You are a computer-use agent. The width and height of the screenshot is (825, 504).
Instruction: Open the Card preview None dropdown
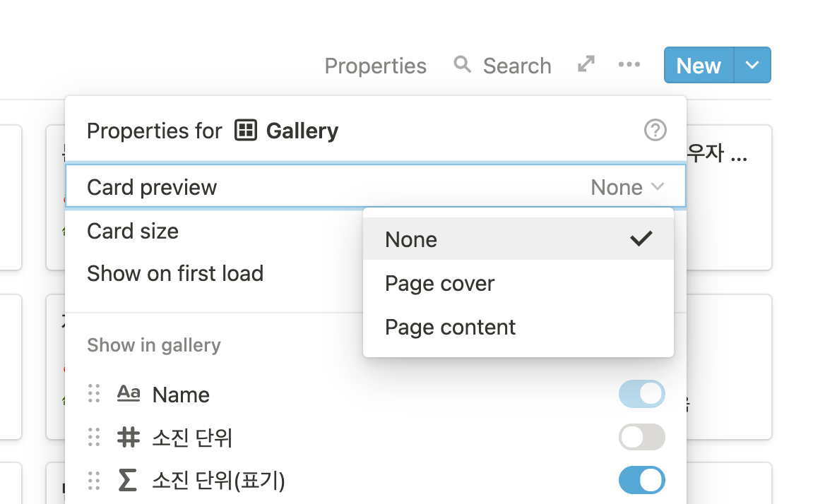[x=627, y=187]
